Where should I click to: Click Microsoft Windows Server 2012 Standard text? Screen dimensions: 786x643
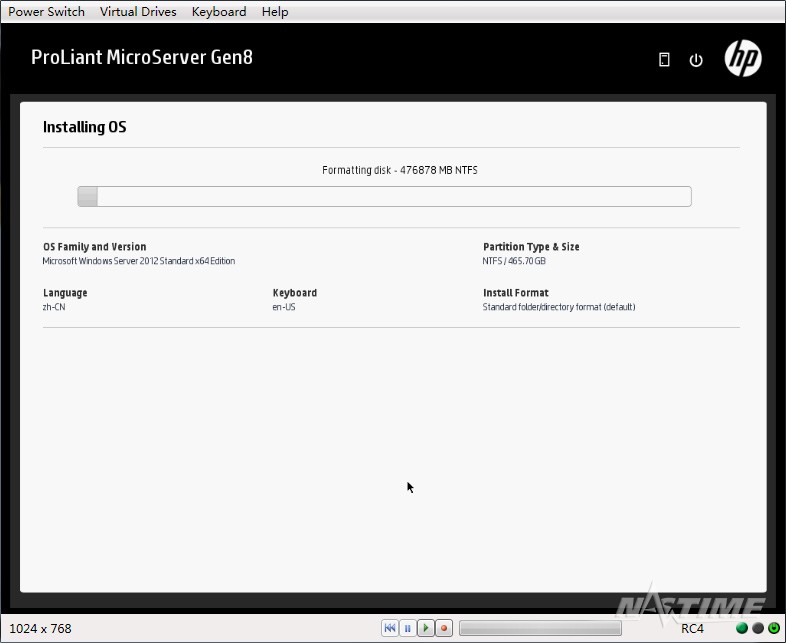pos(139,261)
